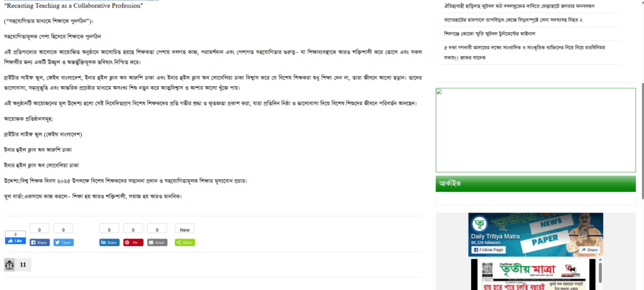Screen dimensions: 644x290
Task: Share the article on Facebook
Action: point(40,243)
